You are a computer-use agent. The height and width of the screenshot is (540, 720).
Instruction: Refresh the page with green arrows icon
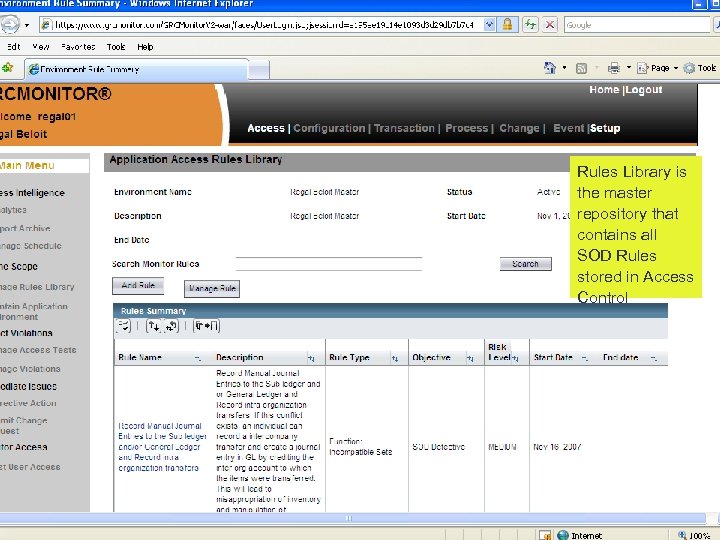pos(530,24)
